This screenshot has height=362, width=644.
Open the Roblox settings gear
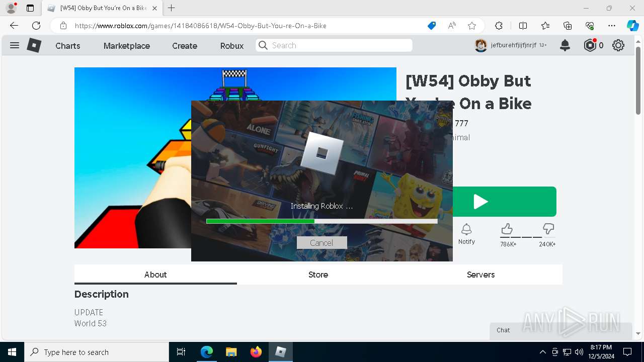tap(618, 45)
